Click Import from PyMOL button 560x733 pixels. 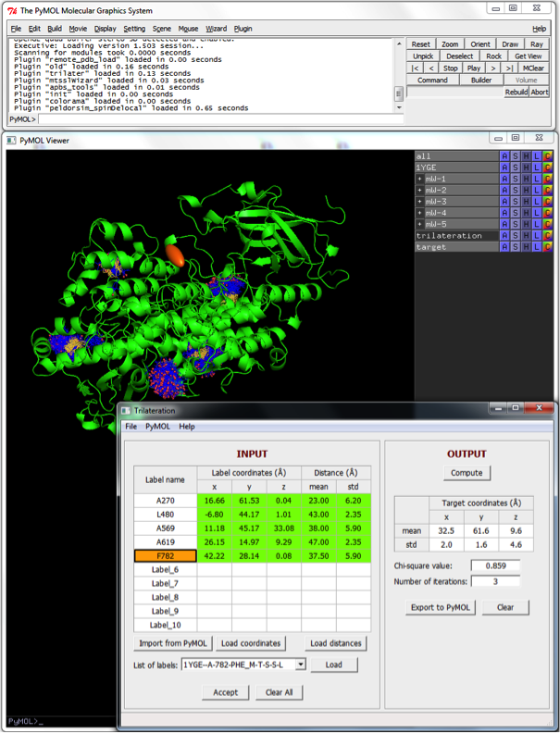point(173,643)
